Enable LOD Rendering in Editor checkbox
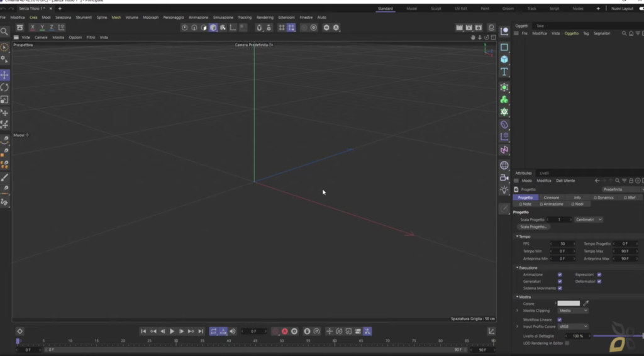The image size is (644, 356). point(567,343)
